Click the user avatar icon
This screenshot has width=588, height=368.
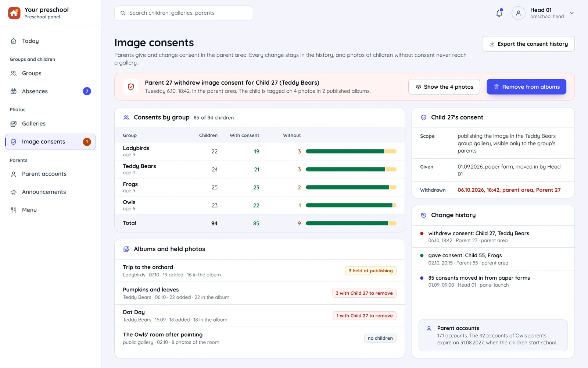point(518,13)
